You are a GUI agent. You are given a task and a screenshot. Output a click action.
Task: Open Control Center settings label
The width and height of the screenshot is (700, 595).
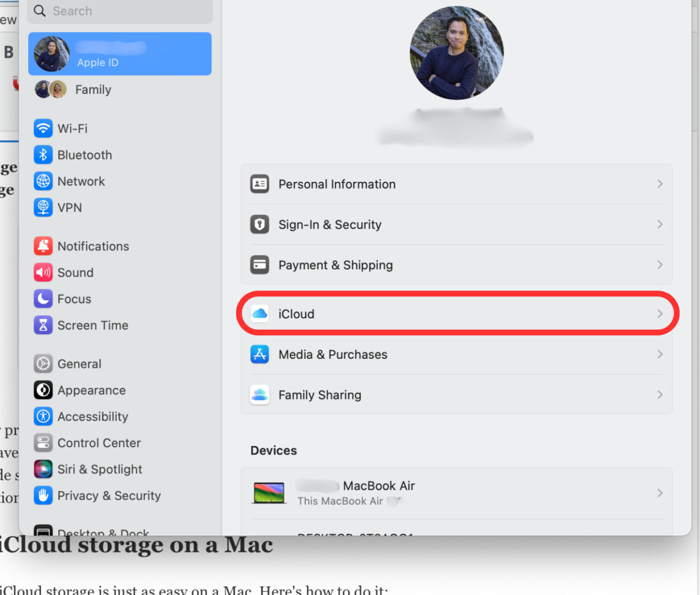pyautogui.click(x=99, y=443)
